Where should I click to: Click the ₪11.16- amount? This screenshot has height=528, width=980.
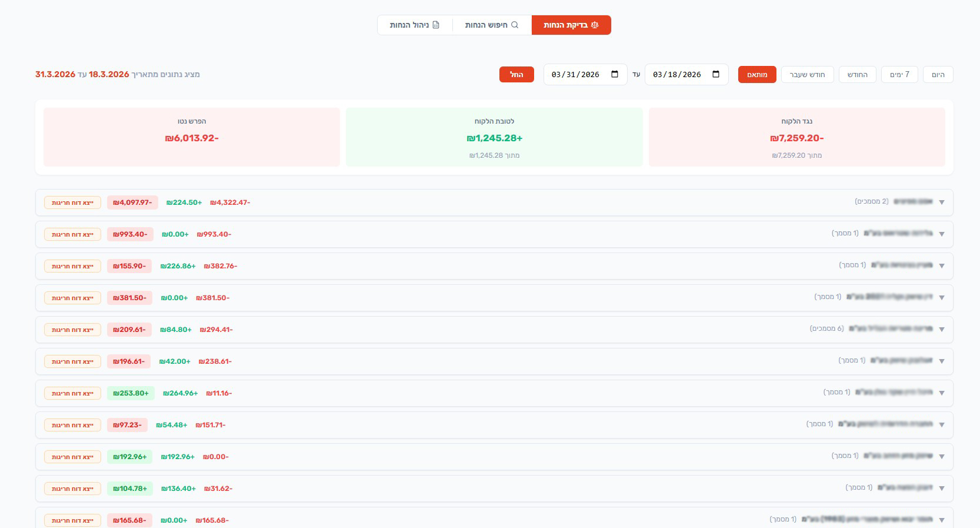click(219, 393)
